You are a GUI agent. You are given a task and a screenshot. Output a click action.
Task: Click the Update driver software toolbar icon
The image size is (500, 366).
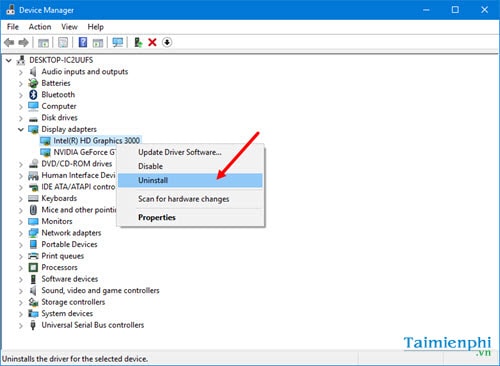[138, 42]
